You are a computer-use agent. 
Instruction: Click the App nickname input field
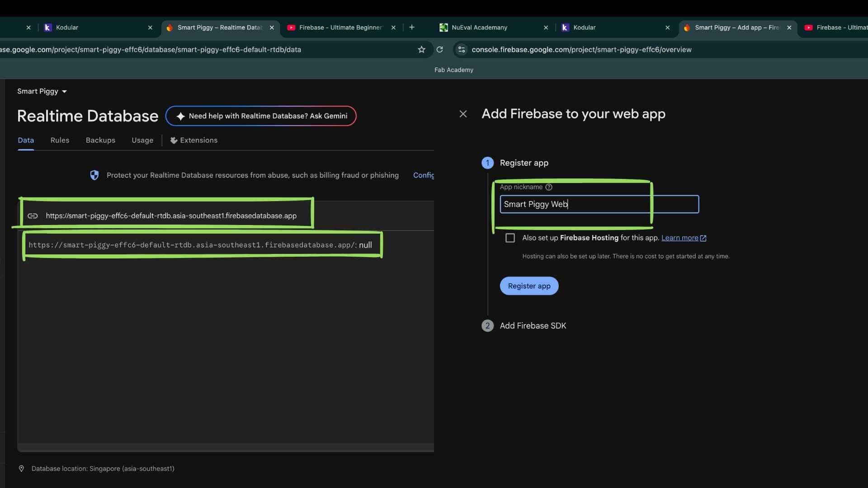click(599, 204)
